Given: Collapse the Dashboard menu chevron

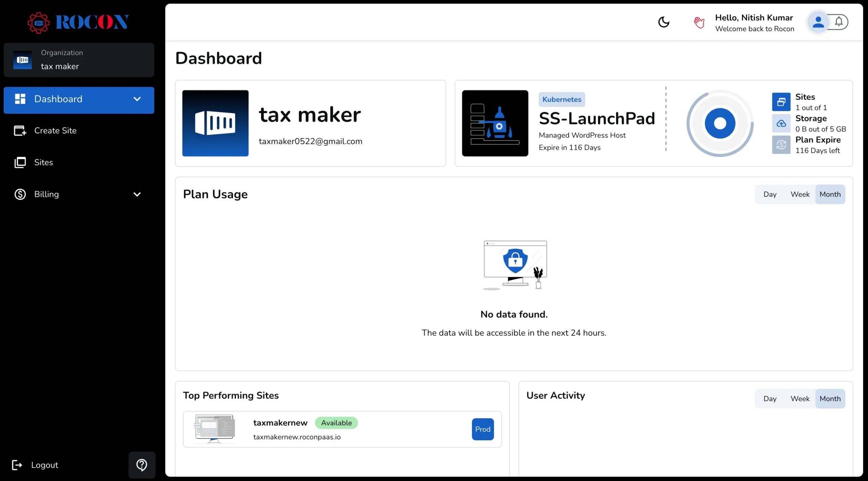Looking at the screenshot, I should tap(137, 99).
